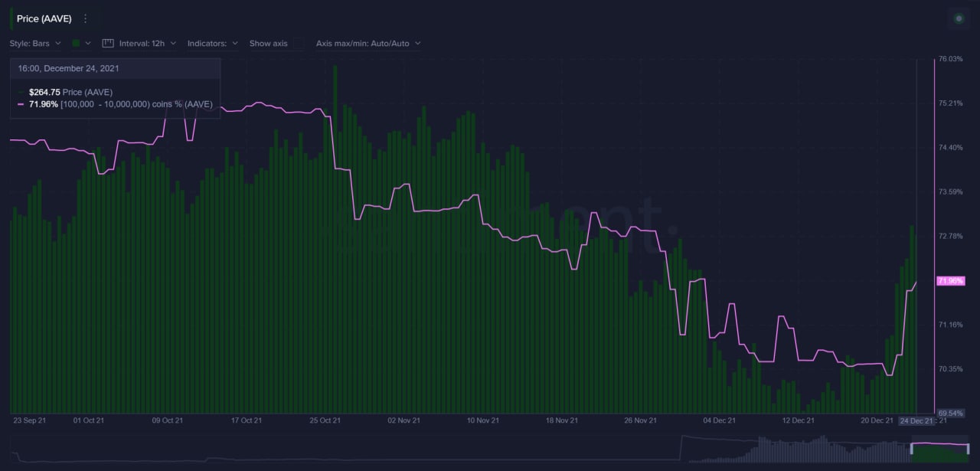Screen dimensions: 980x471
Task: Click the 20 Dec 21 axis date
Action: click(877, 420)
